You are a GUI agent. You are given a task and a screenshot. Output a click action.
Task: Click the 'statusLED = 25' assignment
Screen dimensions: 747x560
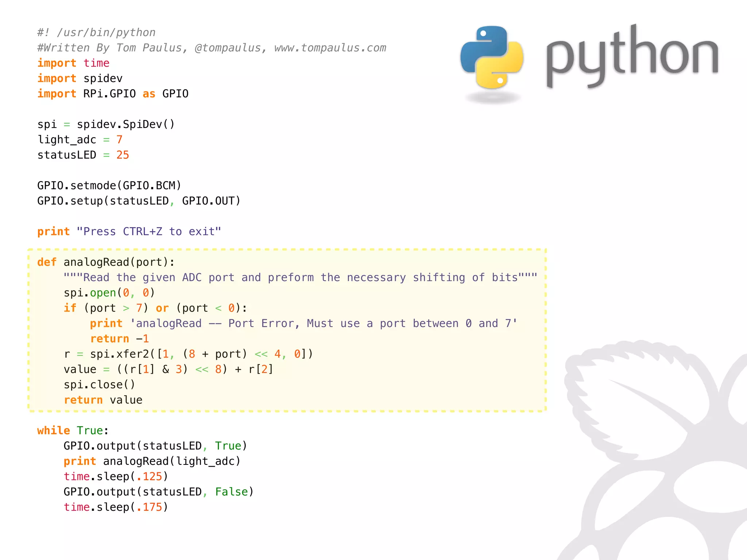coord(83,155)
